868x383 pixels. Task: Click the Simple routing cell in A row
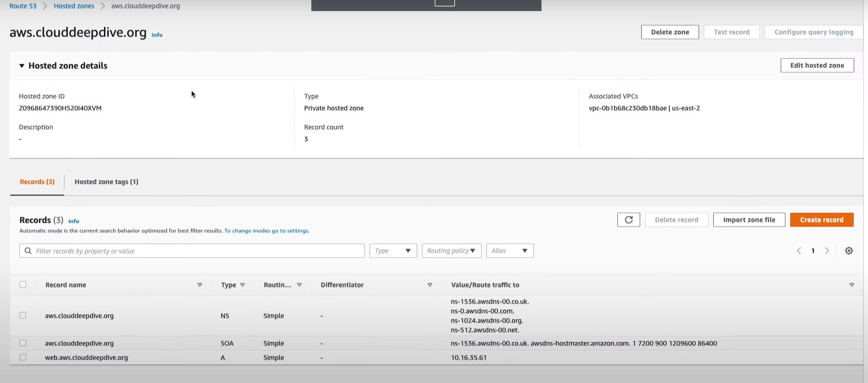tap(273, 358)
